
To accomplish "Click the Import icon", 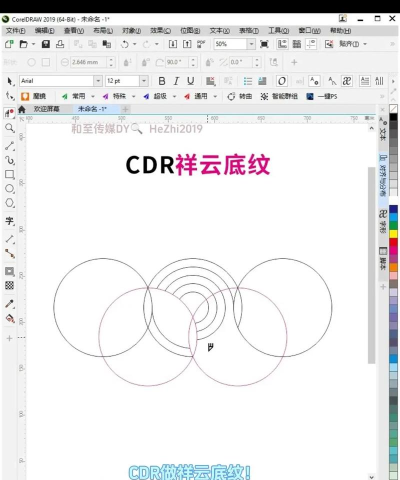I will pos(173,44).
